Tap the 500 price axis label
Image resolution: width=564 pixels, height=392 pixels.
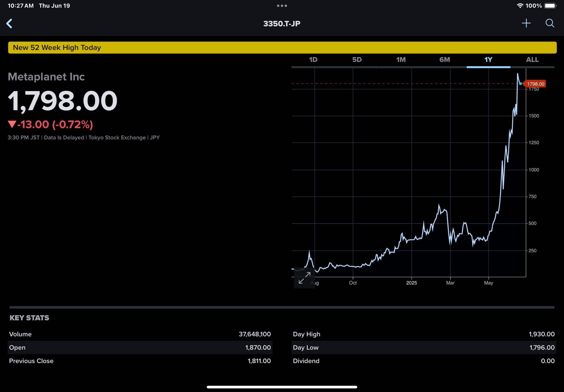(x=532, y=223)
